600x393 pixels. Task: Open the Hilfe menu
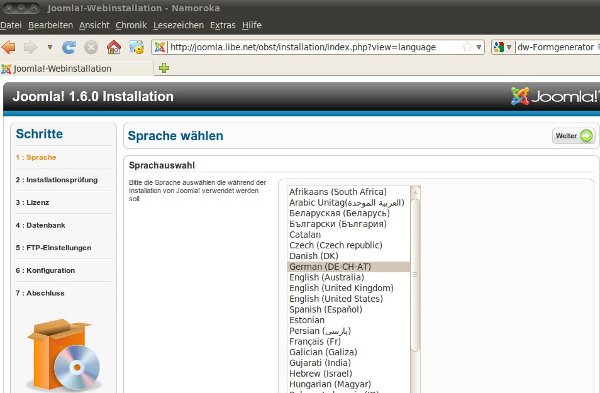[252, 25]
